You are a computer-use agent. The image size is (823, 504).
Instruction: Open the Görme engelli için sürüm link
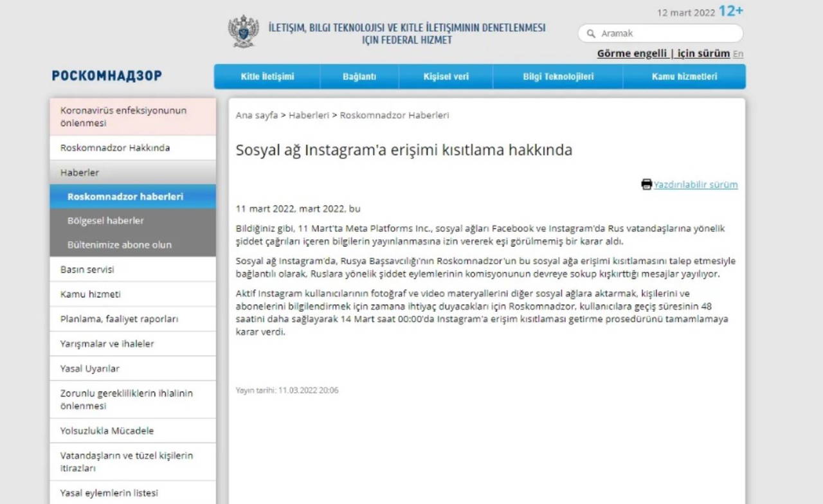point(663,53)
